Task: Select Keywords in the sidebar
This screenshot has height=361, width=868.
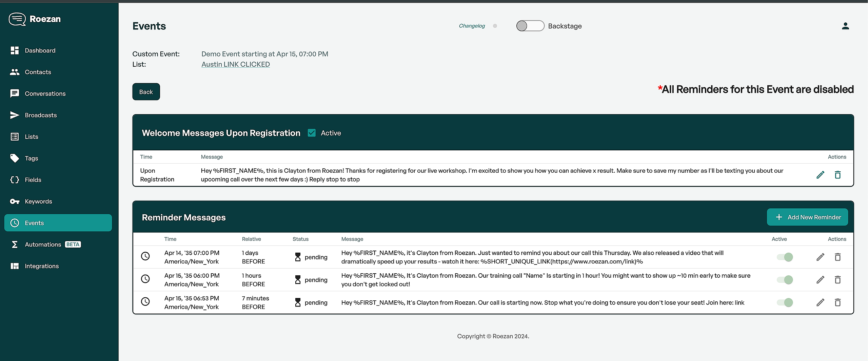Action: coord(58,201)
